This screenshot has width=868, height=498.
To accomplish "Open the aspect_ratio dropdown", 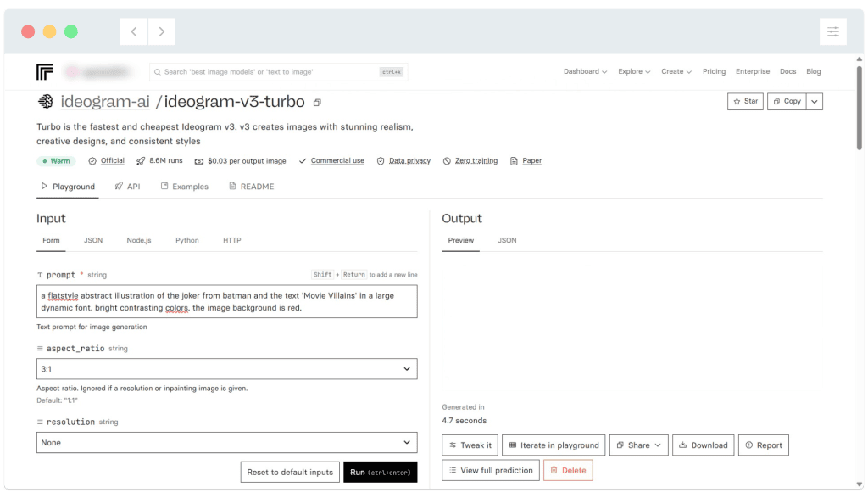I will coord(227,369).
